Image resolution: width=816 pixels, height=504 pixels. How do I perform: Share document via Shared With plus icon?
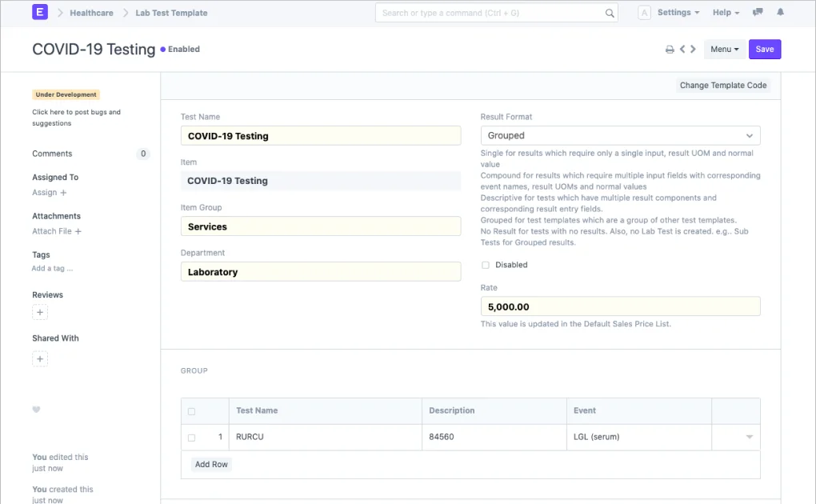click(x=39, y=358)
